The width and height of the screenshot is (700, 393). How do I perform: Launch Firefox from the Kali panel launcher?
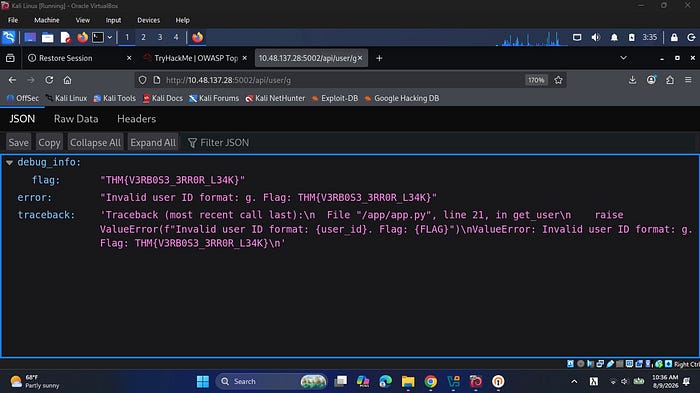pyautogui.click(x=82, y=38)
